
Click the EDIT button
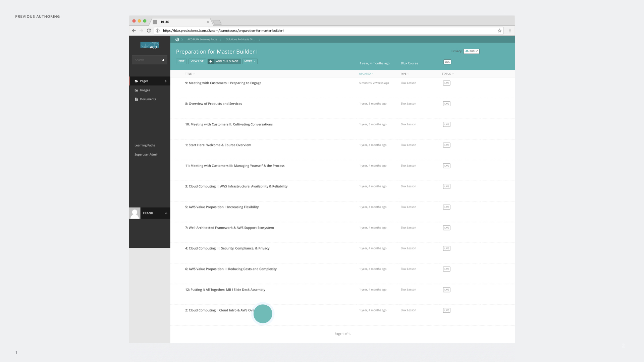point(181,61)
